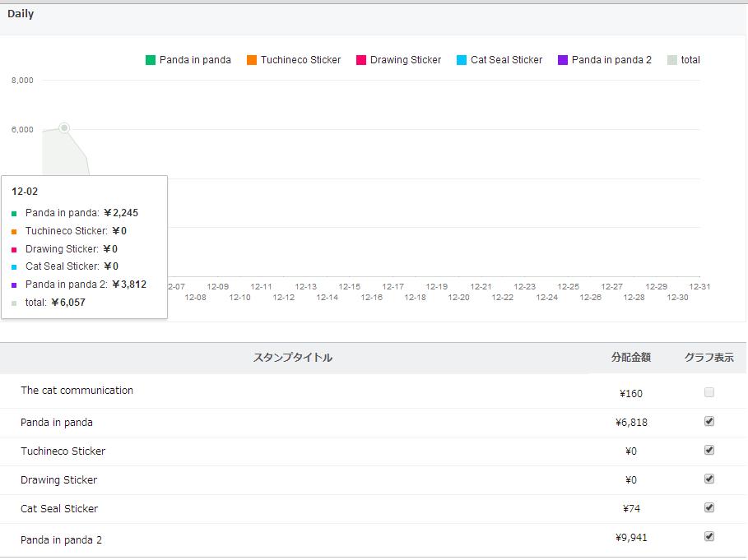The width and height of the screenshot is (748, 560).
Task: Click The cat communication row title
Action: click(77, 391)
